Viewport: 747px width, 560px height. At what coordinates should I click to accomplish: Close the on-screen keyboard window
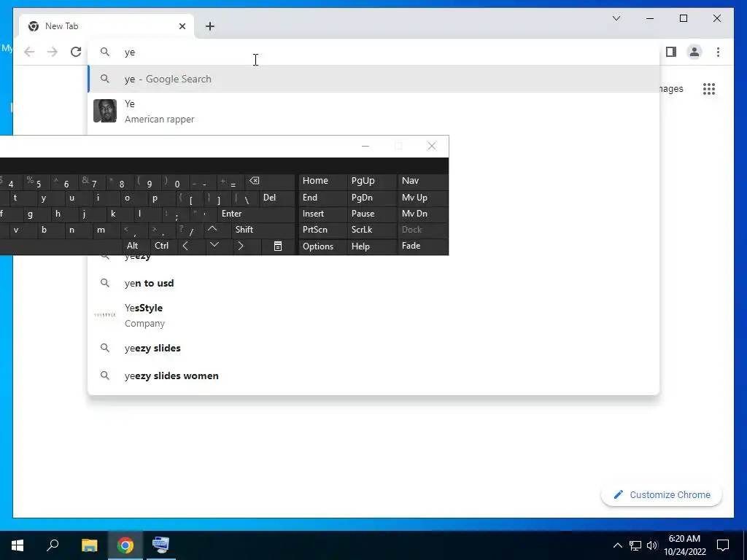pos(432,146)
